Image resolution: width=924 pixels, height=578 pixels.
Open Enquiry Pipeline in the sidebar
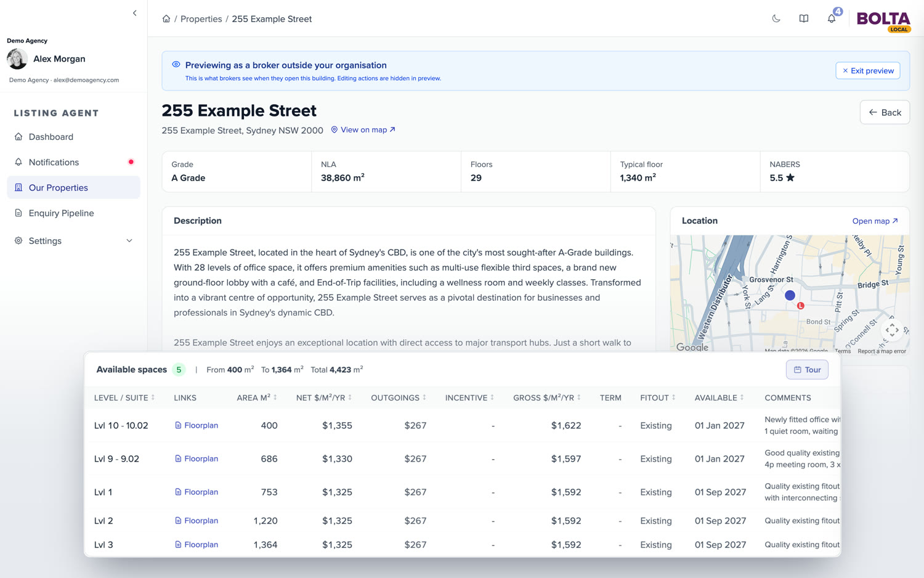73,213
